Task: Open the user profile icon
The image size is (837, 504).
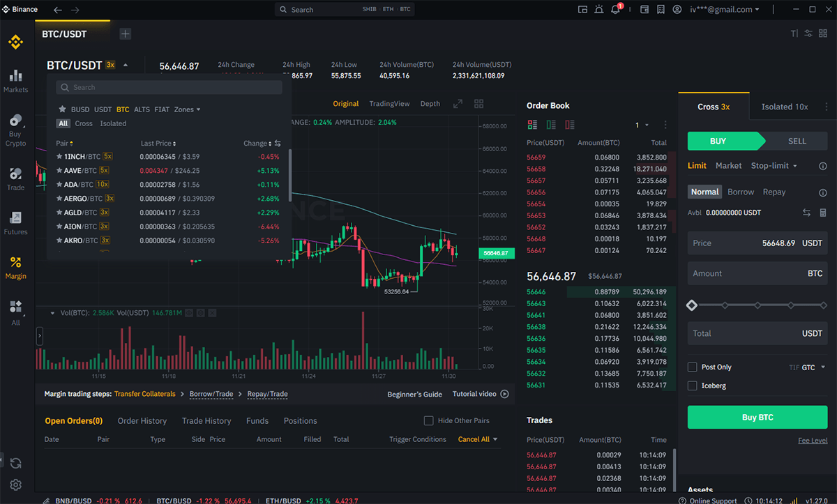Action: click(x=677, y=10)
